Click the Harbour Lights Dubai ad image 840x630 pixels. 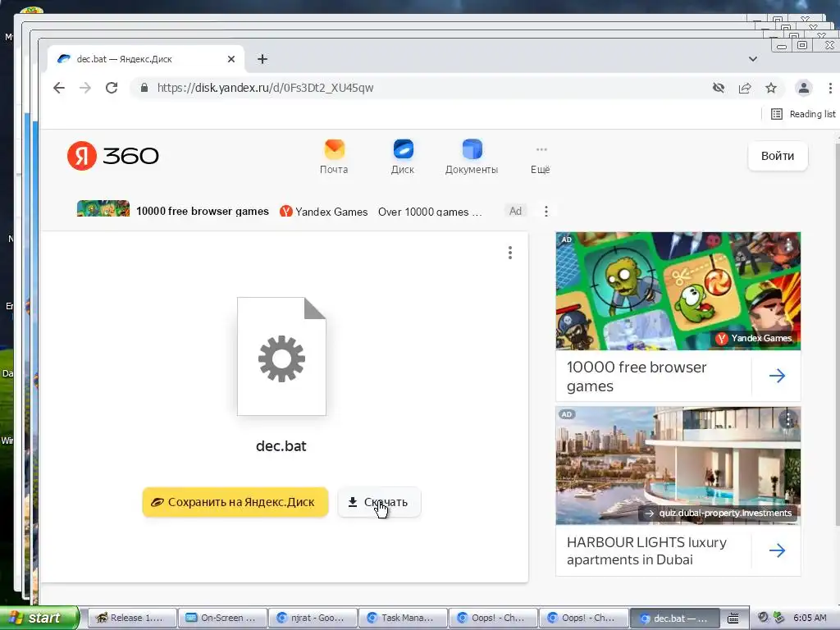click(x=678, y=465)
